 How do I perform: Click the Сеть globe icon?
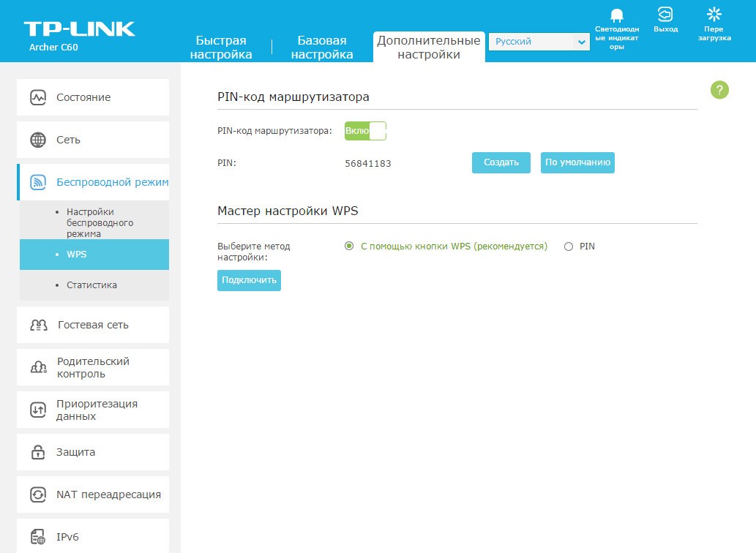[38, 140]
